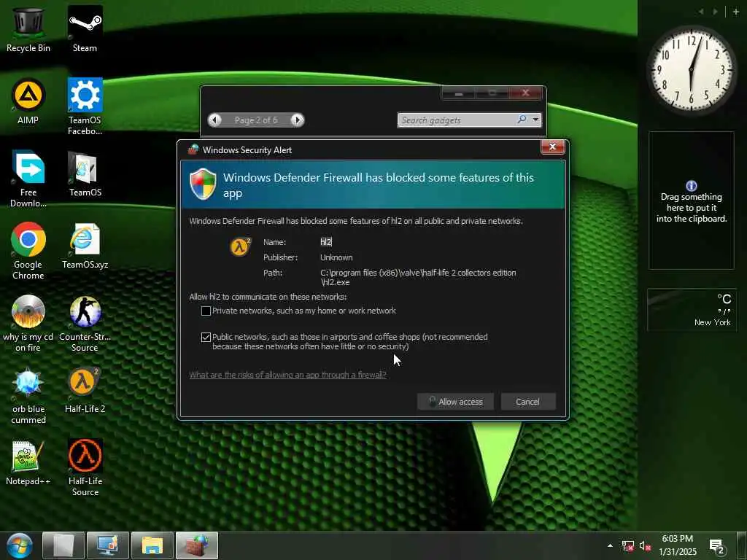747x560 pixels.
Task: Open the Action Center notifications icon
Action: point(717,546)
